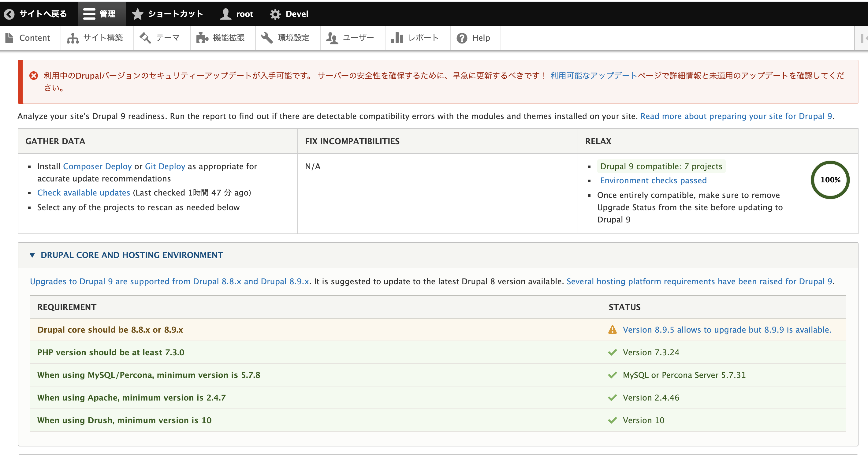The height and width of the screenshot is (455, 868).
Task: Click the 100% compatibility progress circle
Action: coord(830,180)
